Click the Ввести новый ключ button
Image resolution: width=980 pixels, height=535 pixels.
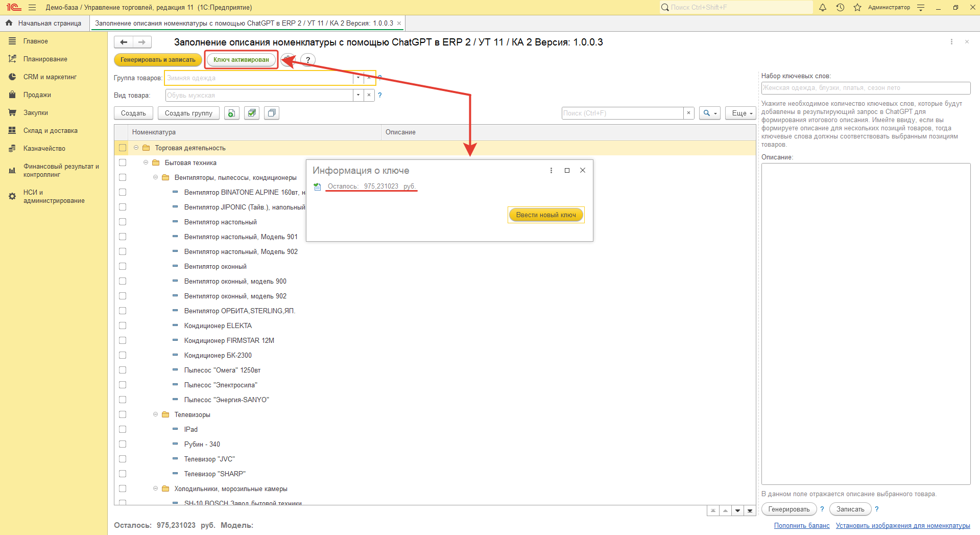point(545,215)
